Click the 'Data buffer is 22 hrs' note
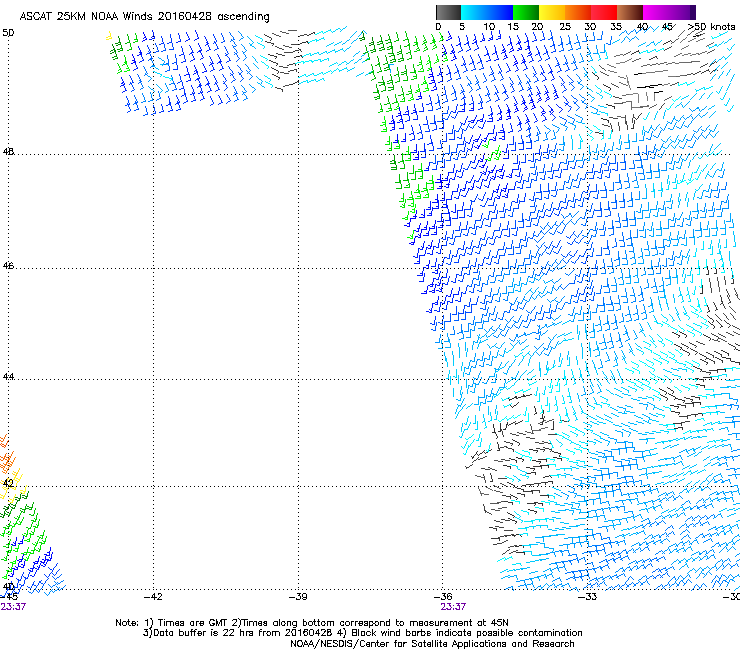This screenshot has width=740, height=650. 362,633
